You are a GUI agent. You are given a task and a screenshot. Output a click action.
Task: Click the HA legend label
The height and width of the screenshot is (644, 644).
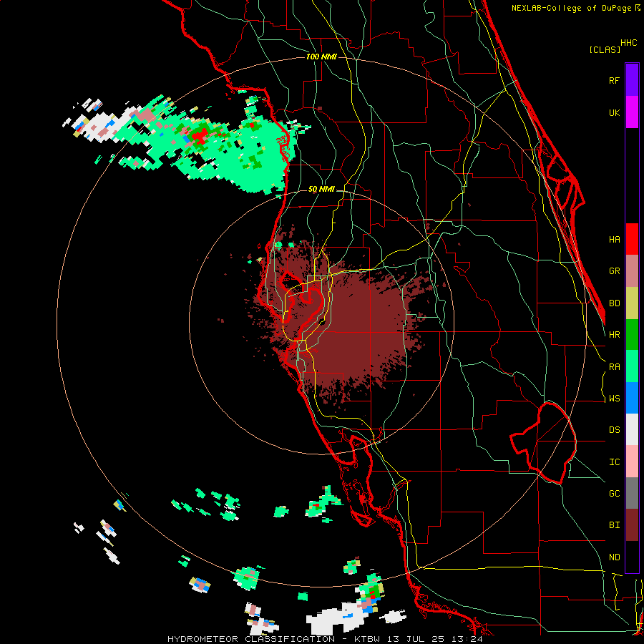(614, 240)
